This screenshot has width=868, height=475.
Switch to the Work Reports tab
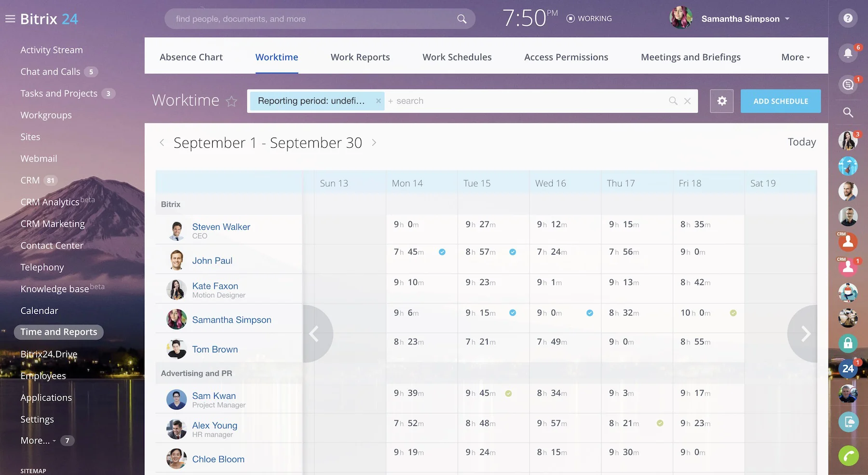click(x=360, y=57)
